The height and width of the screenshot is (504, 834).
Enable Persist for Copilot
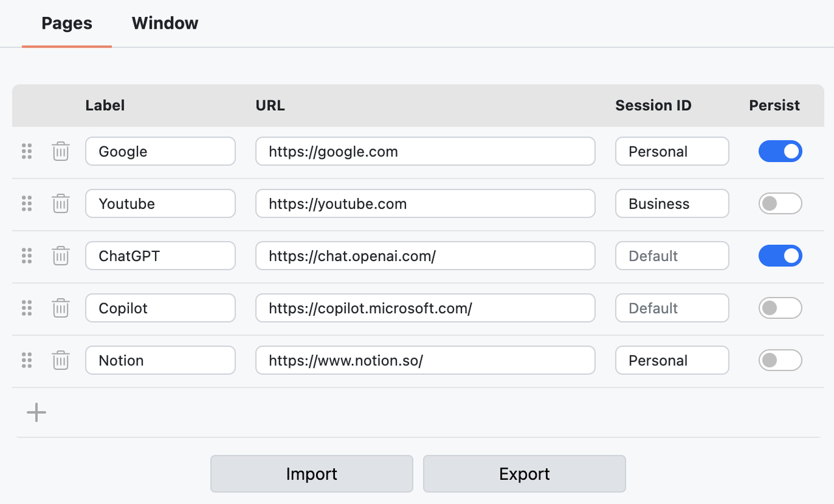pos(780,308)
